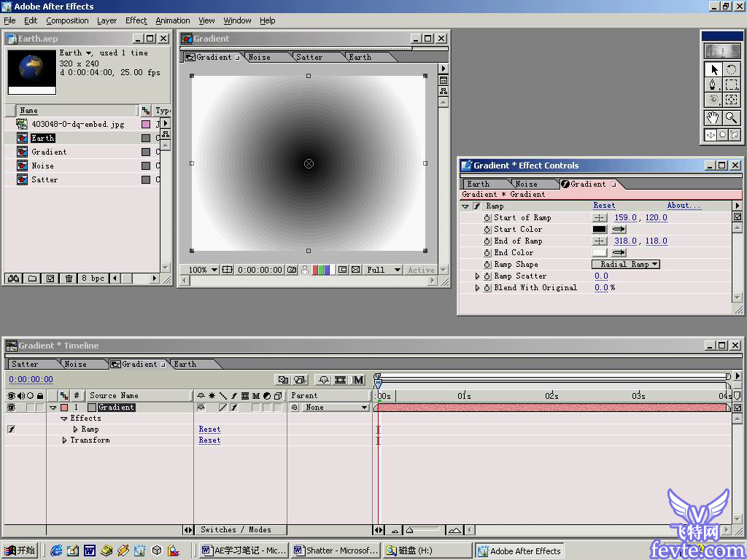747x560 pixels.
Task: Toggle transparency grid icon in viewer
Action: coord(356,270)
